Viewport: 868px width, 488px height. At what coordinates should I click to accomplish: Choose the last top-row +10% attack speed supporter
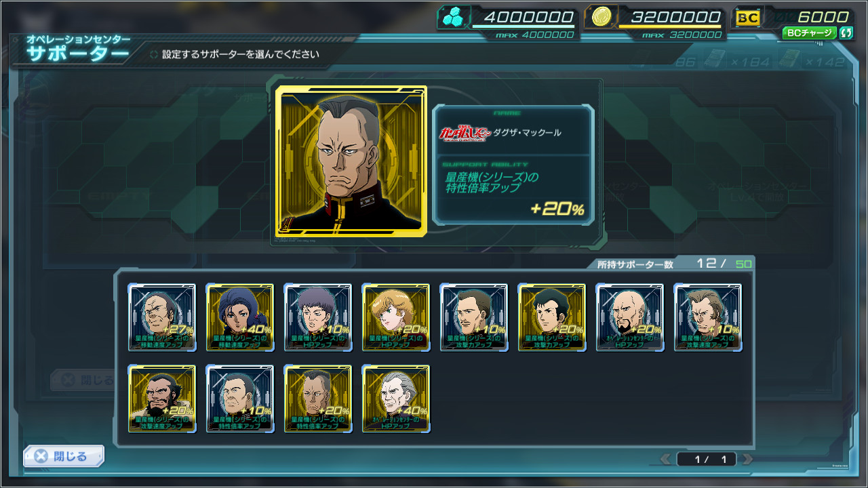click(x=708, y=317)
